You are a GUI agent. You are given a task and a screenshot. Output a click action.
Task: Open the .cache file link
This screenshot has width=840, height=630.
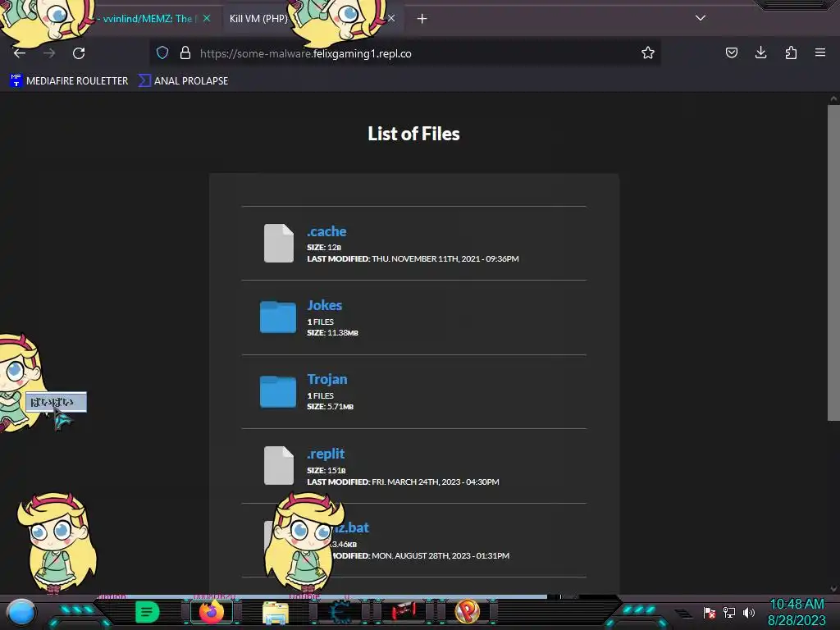click(x=326, y=231)
